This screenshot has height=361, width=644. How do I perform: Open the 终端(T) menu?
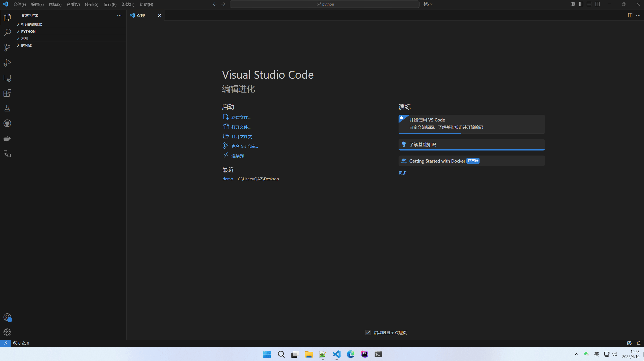(128, 4)
